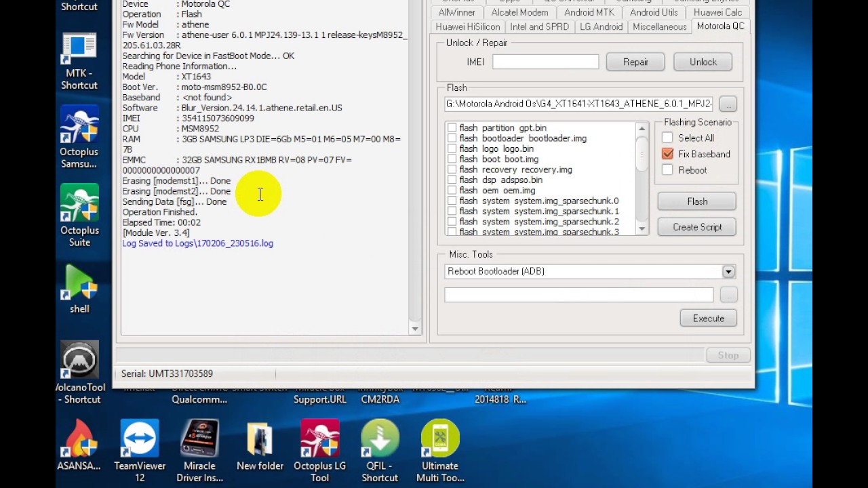Click flash list scroll down arrow

click(x=642, y=230)
